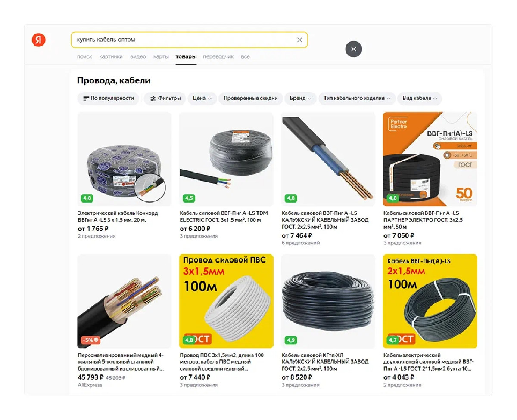
Task: Click the 4,8 rating badge on Конкорд cable
Action: (87, 198)
